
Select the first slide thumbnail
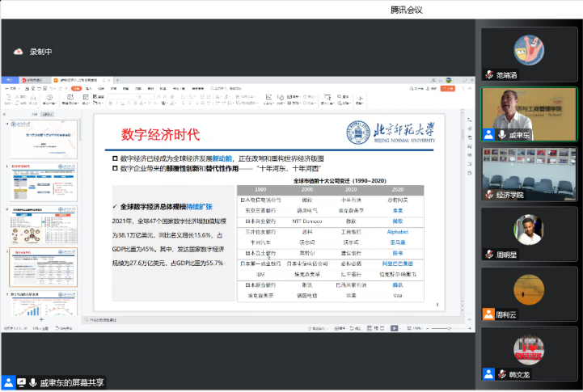coord(44,139)
